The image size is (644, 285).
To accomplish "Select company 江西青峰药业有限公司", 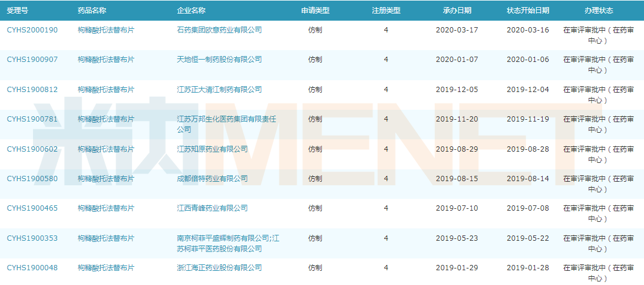I will (x=212, y=208).
